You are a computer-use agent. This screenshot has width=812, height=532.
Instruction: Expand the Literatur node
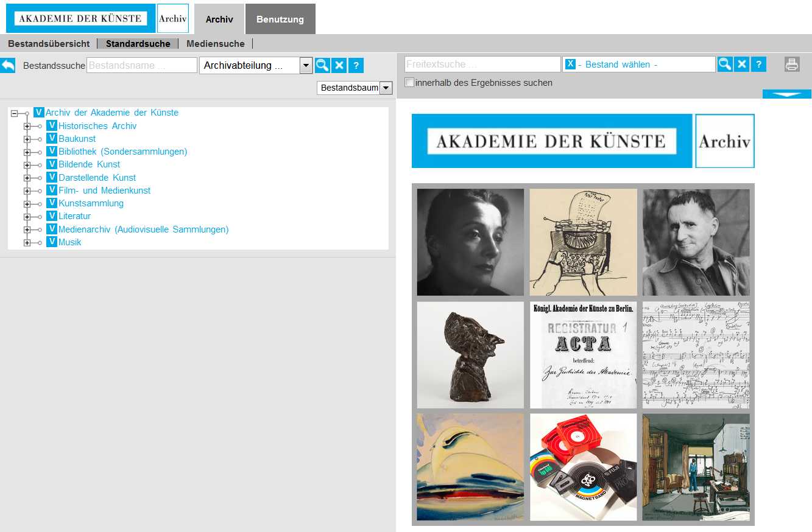point(27,217)
